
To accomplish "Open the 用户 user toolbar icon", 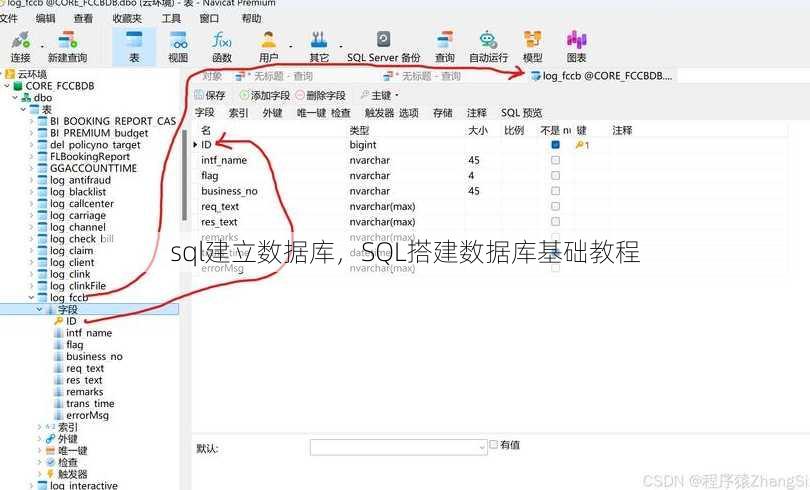I will pyautogui.click(x=268, y=46).
